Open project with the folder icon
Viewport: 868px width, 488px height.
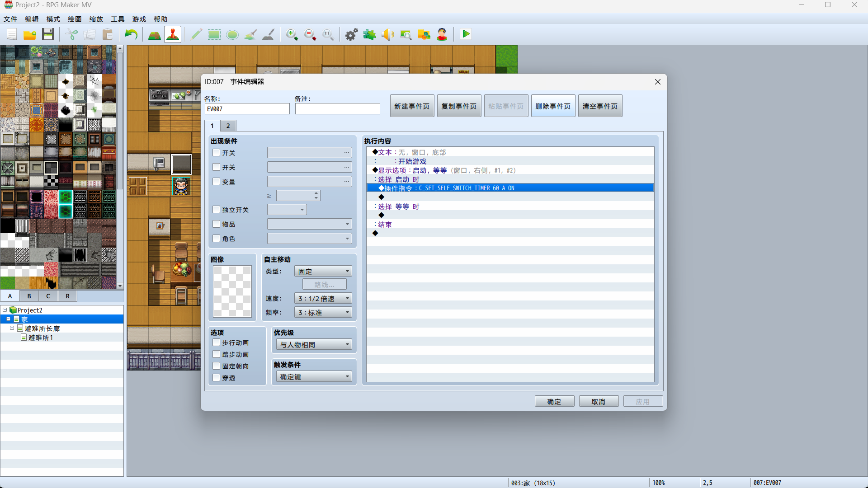coord(30,34)
